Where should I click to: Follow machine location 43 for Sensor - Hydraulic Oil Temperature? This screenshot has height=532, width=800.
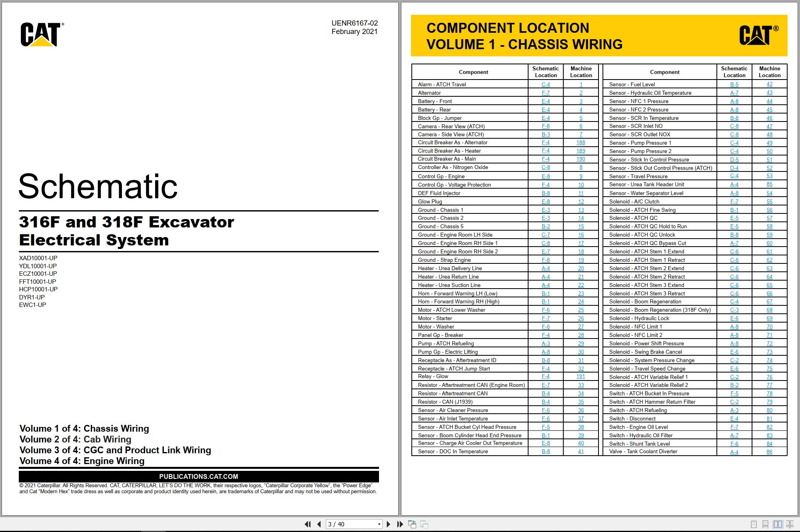pos(770,93)
